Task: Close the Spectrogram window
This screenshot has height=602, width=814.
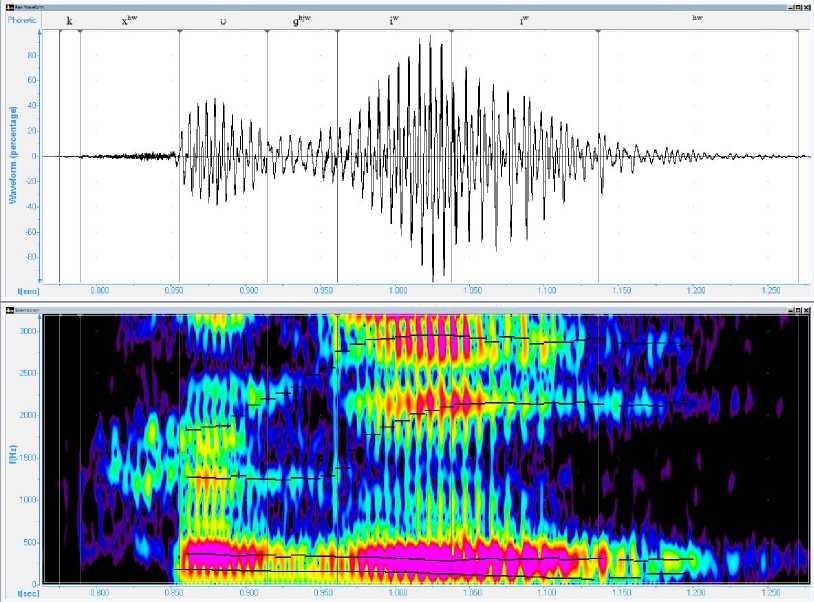Action: tap(806, 310)
